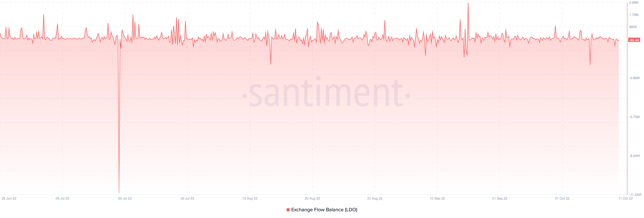Image resolution: width=644 pixels, height=218 pixels.
Task: Click the 20 Aug 22 date label
Action: [312, 198]
